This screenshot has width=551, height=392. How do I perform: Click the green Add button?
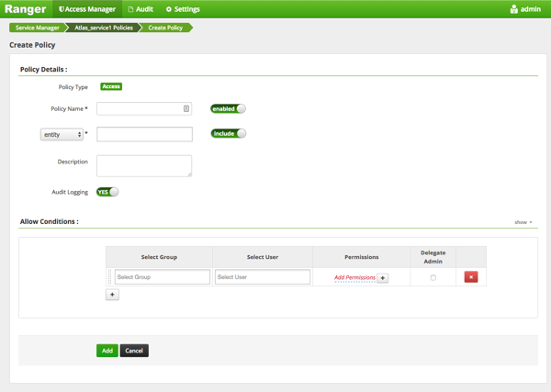[x=107, y=351]
